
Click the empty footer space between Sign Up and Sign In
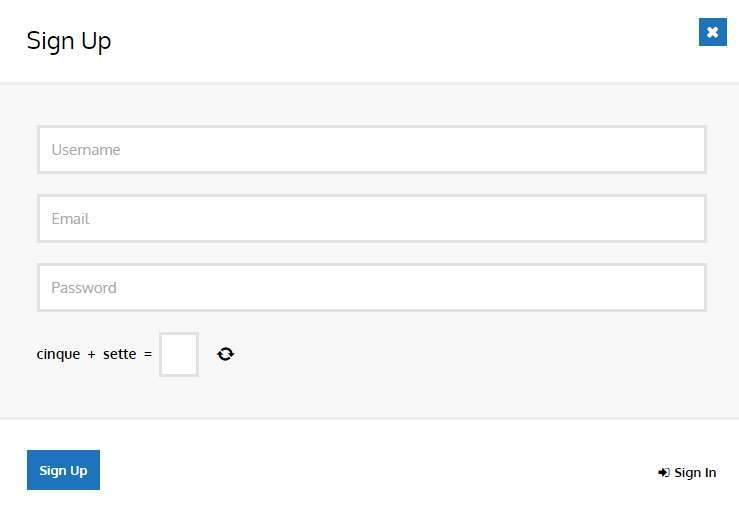coord(380,470)
